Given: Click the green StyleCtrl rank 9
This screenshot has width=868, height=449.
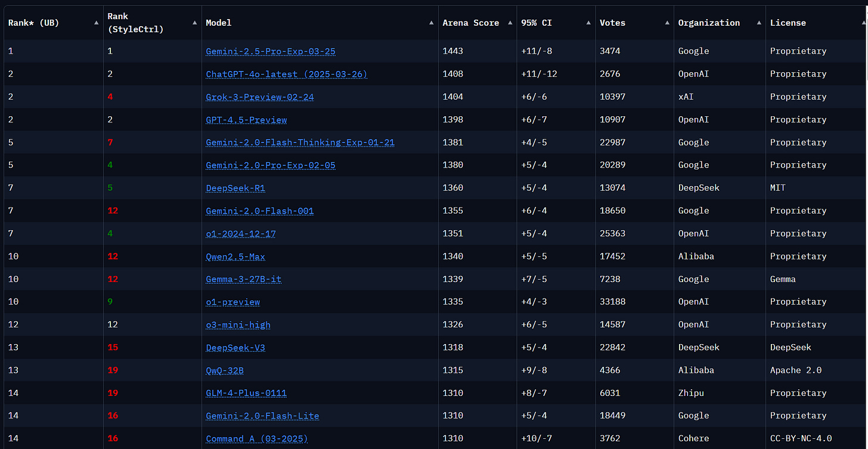Looking at the screenshot, I should tap(110, 302).
